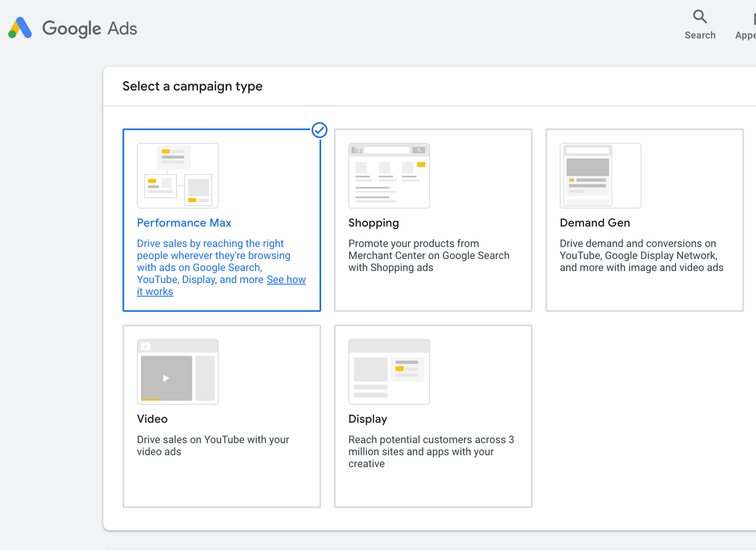Click the Performance Max illustration icon

pyautogui.click(x=177, y=175)
